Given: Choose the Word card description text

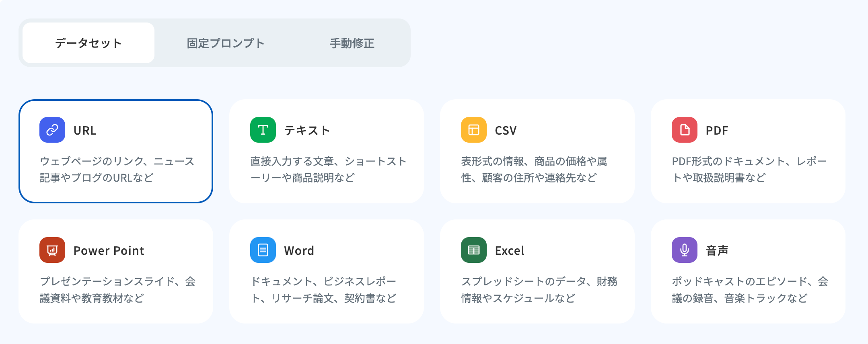Looking at the screenshot, I should (x=324, y=289).
